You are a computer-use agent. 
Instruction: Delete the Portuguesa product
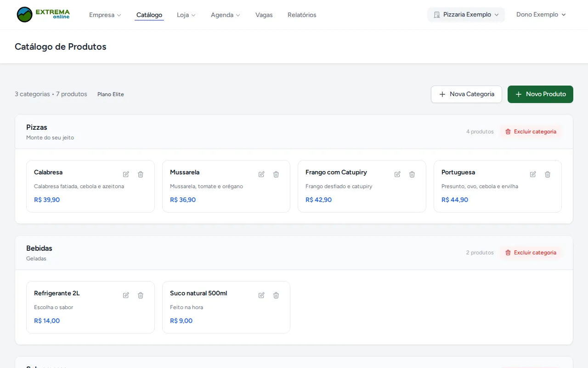pos(548,174)
